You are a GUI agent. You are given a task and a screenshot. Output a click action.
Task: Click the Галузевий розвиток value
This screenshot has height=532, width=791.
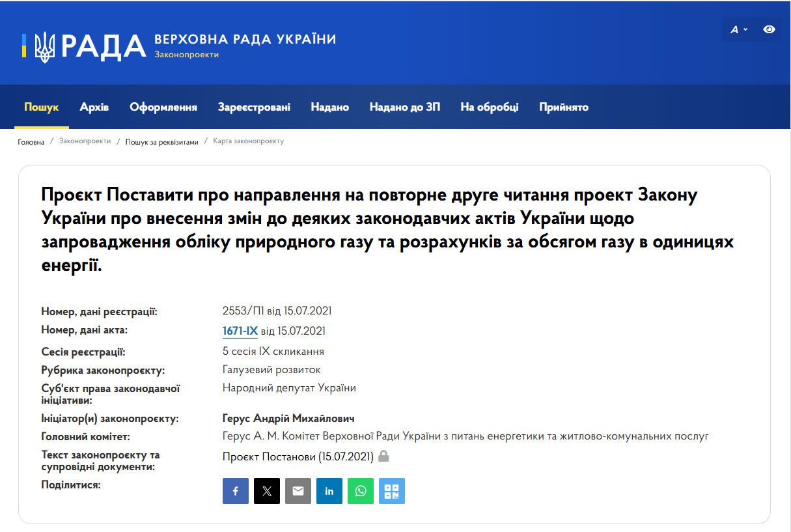point(271,369)
